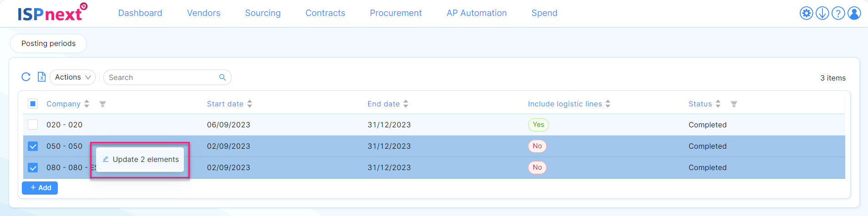Open the Posting periods tab
The image size is (868, 216).
pos(48,44)
